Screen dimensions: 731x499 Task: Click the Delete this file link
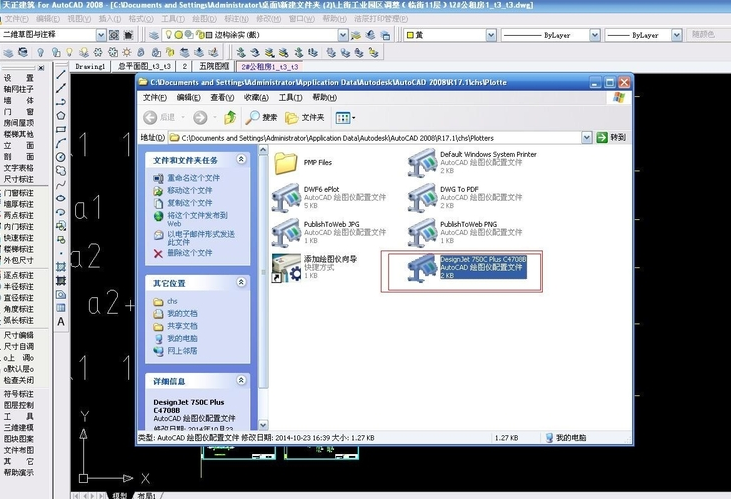pos(189,253)
